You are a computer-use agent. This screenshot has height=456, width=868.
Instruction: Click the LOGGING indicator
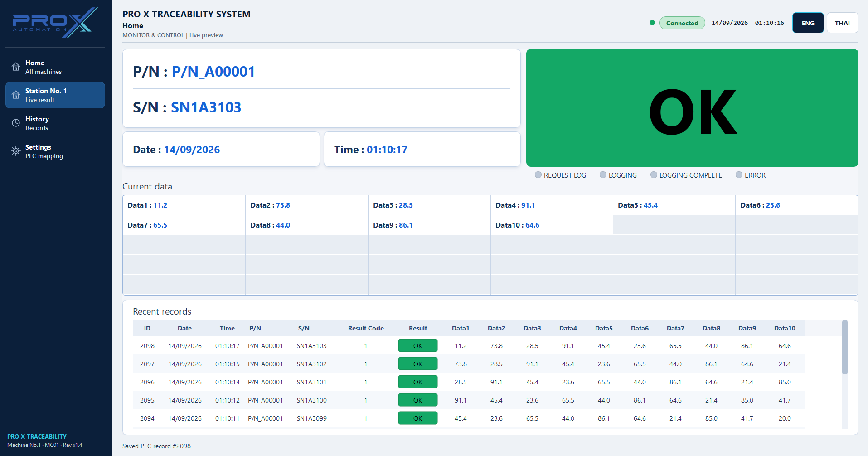coord(618,175)
